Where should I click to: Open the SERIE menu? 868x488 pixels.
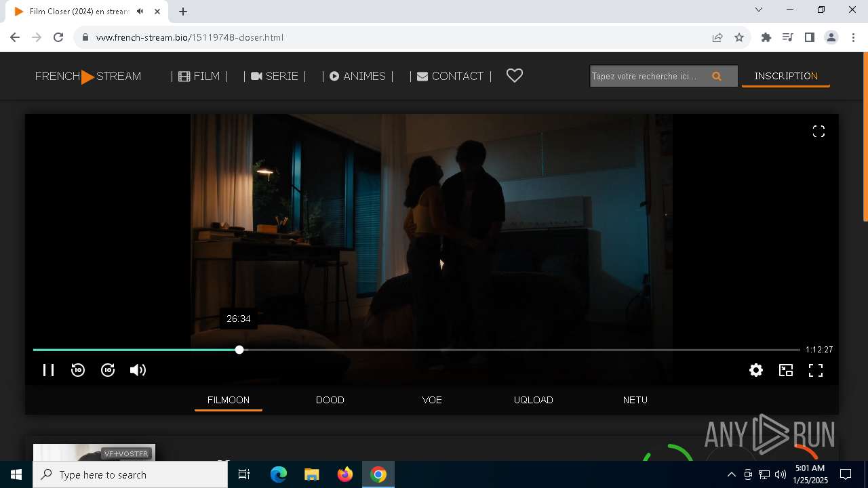click(275, 76)
